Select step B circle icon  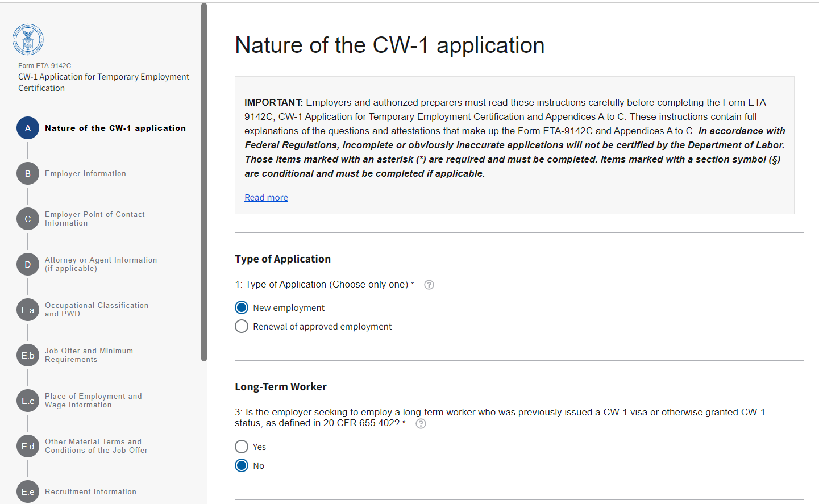click(28, 173)
